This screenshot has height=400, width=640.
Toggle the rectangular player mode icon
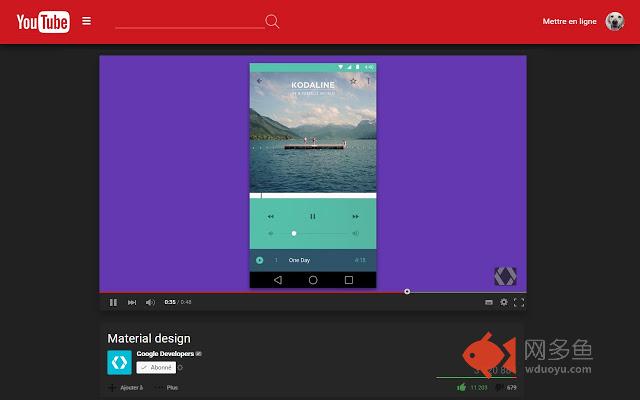click(x=489, y=302)
